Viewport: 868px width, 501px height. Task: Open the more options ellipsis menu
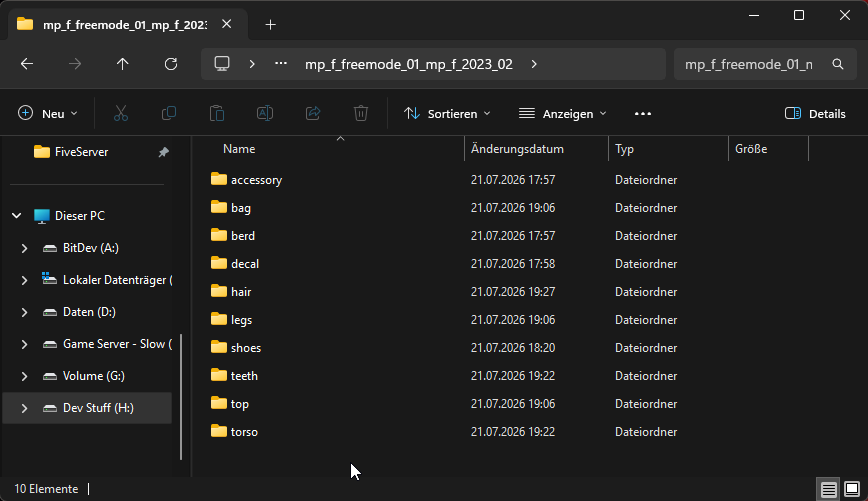(643, 113)
